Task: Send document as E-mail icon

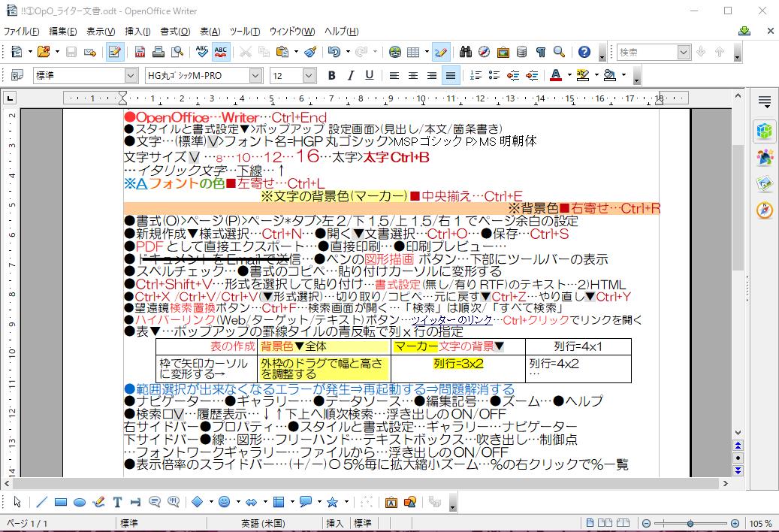Action: click(x=90, y=52)
